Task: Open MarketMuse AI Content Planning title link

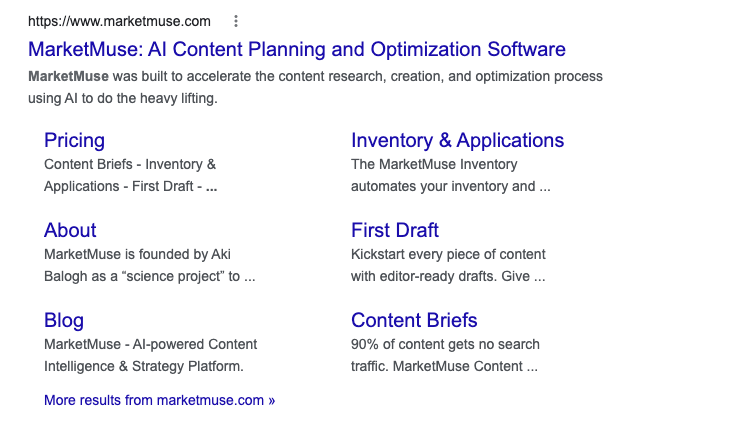Action: coord(297,49)
